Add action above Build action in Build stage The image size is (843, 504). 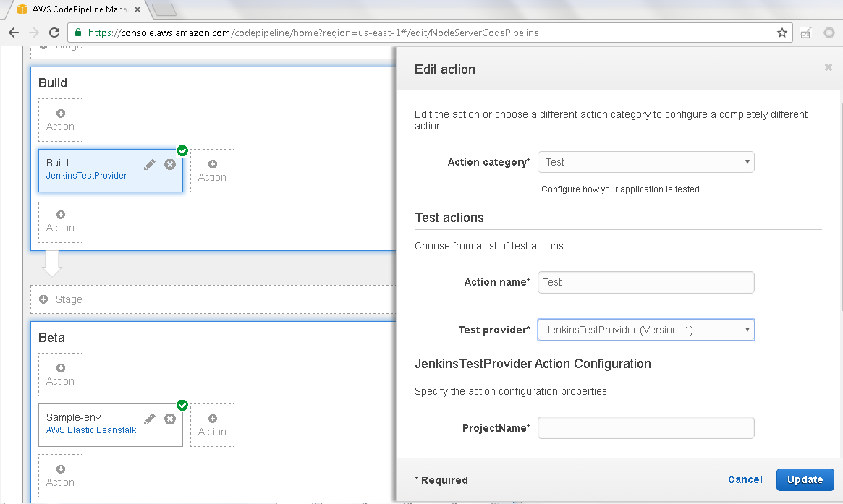click(x=60, y=120)
